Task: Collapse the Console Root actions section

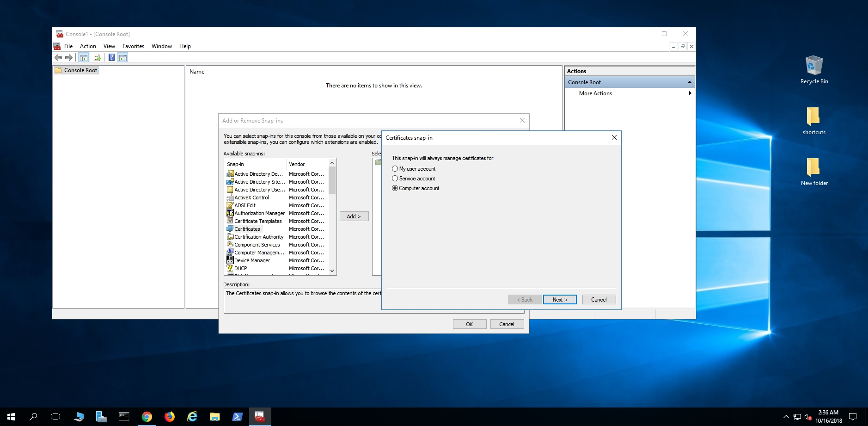Action: [x=690, y=82]
